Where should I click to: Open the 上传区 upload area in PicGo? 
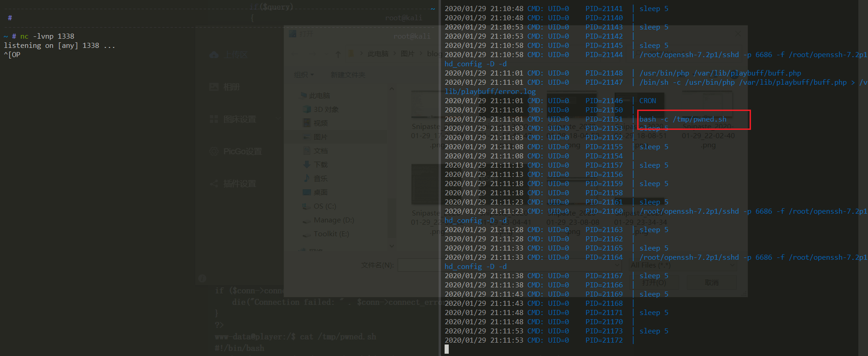[236, 55]
